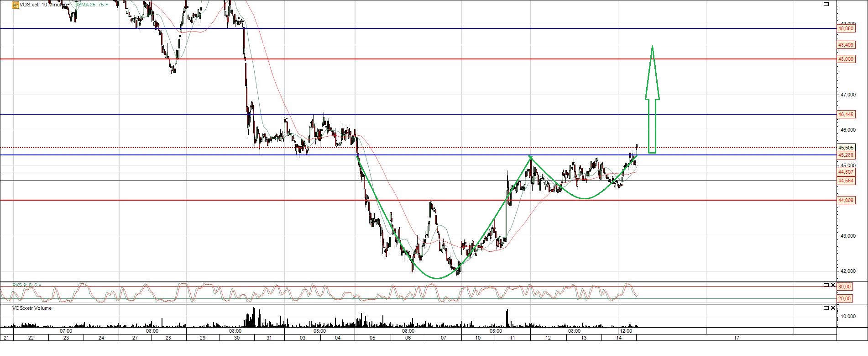This screenshot has height=356, width=868.
Task: Maximize the PKS oscillator panel
Action: [x=826, y=285]
